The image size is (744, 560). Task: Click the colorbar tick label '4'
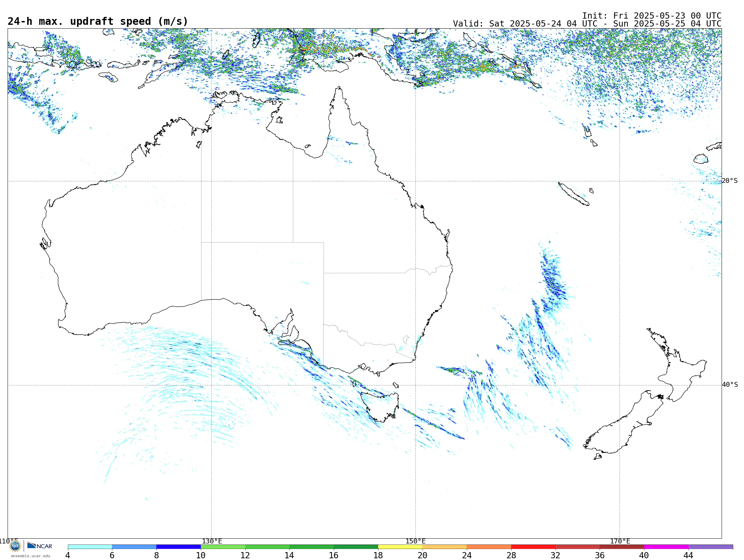(68, 556)
